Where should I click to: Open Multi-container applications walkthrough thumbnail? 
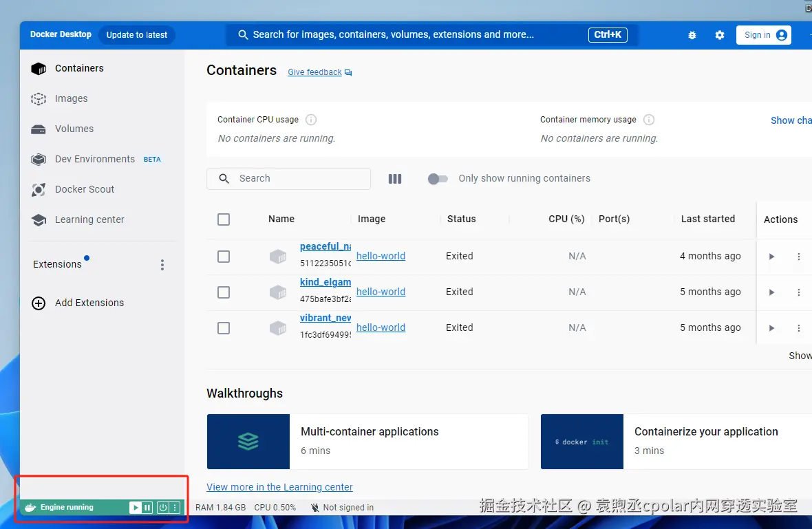point(248,442)
